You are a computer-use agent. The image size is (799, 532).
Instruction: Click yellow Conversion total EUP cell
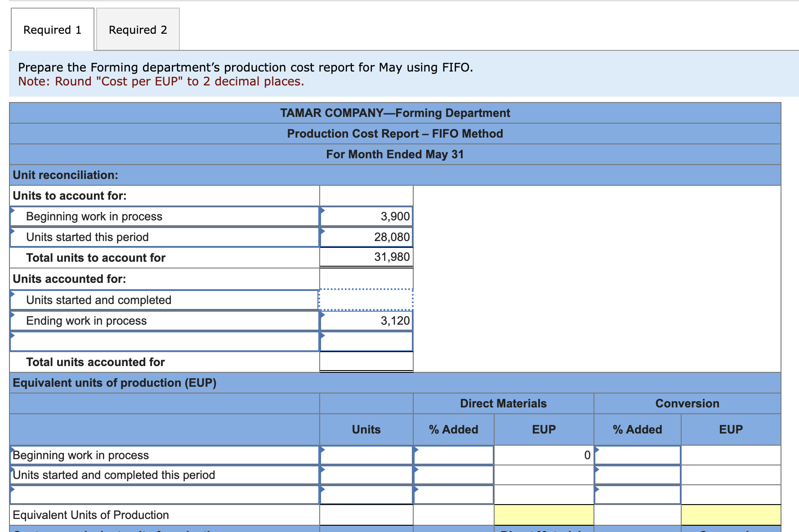[x=731, y=515]
